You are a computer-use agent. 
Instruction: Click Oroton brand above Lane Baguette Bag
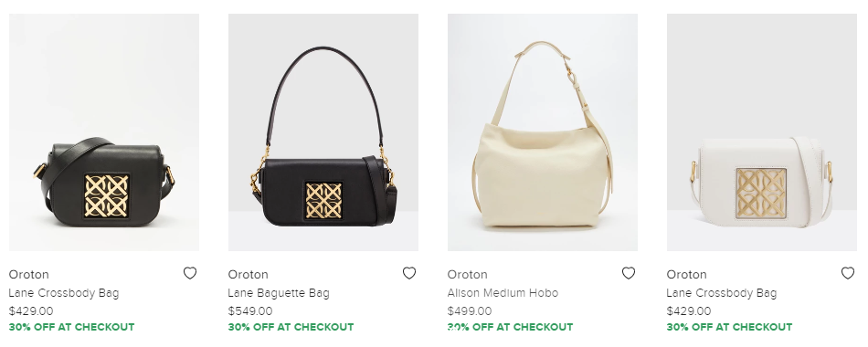[x=248, y=275]
